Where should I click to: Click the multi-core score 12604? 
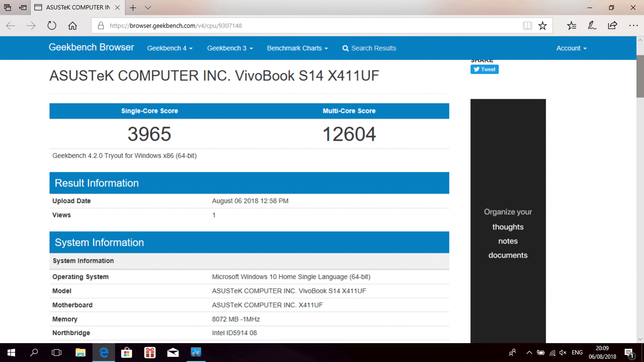pyautogui.click(x=349, y=134)
